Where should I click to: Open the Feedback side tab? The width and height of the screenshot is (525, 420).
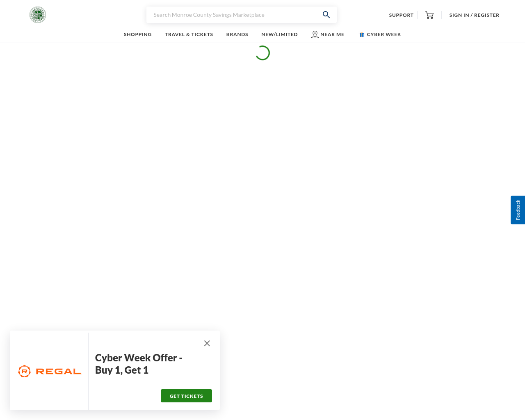(x=518, y=210)
